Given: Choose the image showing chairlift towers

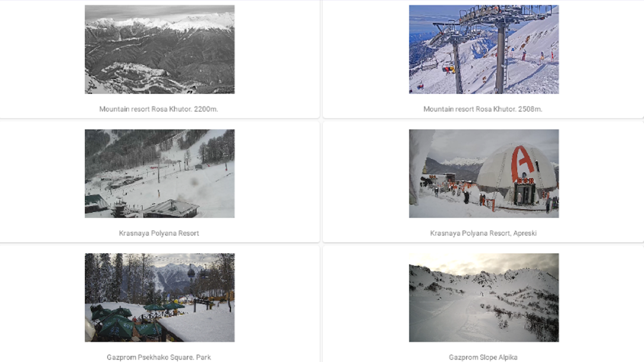Looking at the screenshot, I should click(484, 49).
